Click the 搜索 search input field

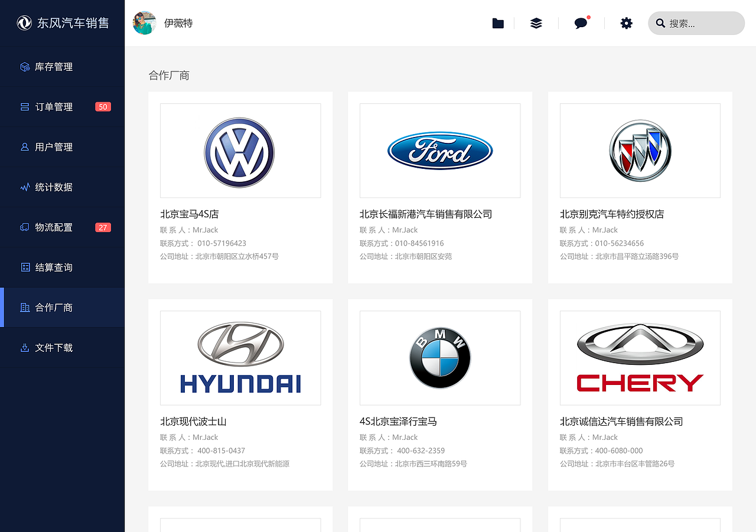click(x=696, y=23)
